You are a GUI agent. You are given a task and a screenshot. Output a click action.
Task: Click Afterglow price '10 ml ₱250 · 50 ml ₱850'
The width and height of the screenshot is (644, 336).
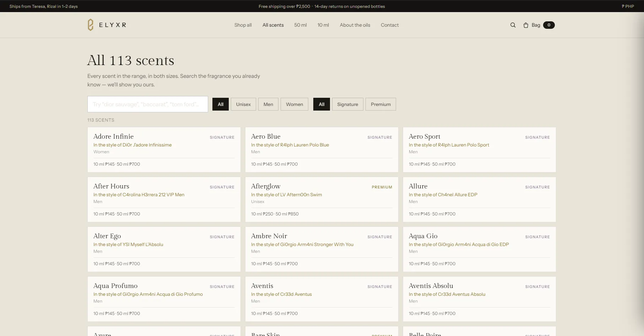[x=275, y=214]
